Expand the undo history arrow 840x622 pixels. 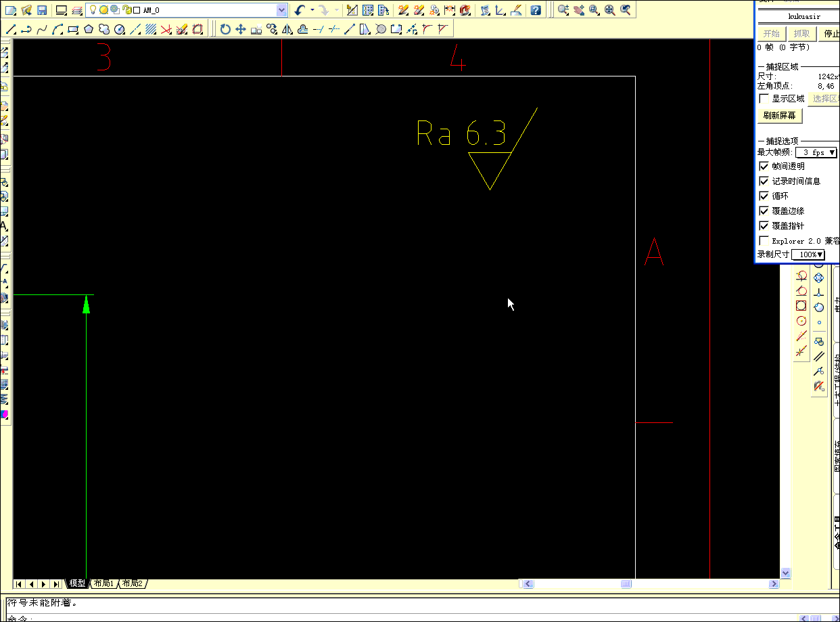click(x=312, y=10)
